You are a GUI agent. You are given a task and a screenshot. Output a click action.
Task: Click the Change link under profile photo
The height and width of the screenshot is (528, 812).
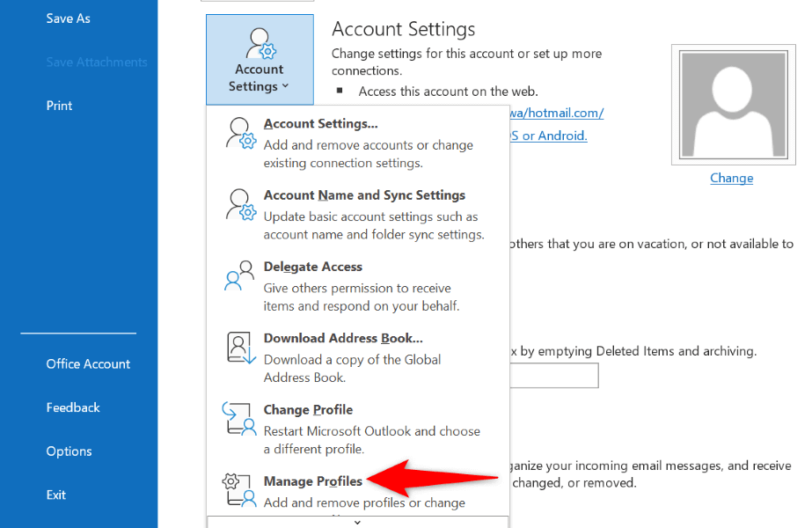coord(731,178)
